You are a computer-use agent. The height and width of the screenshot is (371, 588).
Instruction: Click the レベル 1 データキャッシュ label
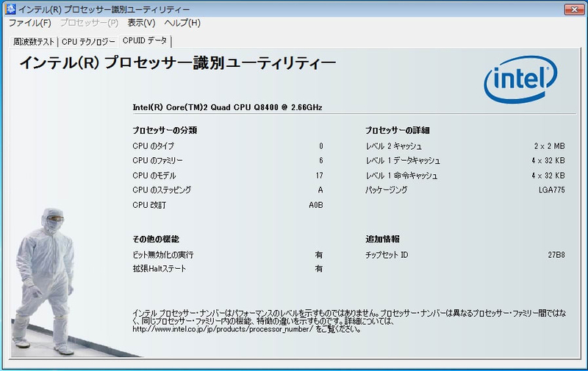(403, 160)
